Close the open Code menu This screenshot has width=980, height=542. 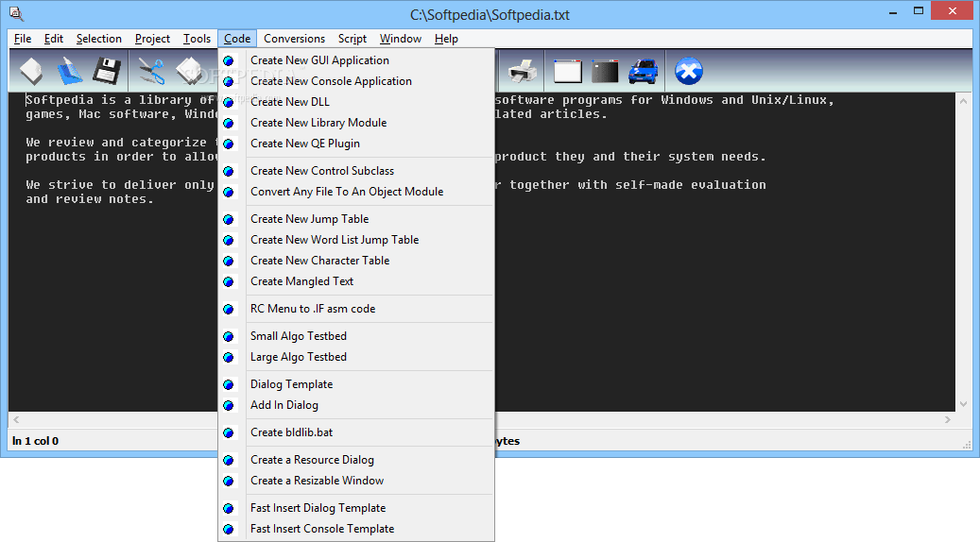(237, 39)
